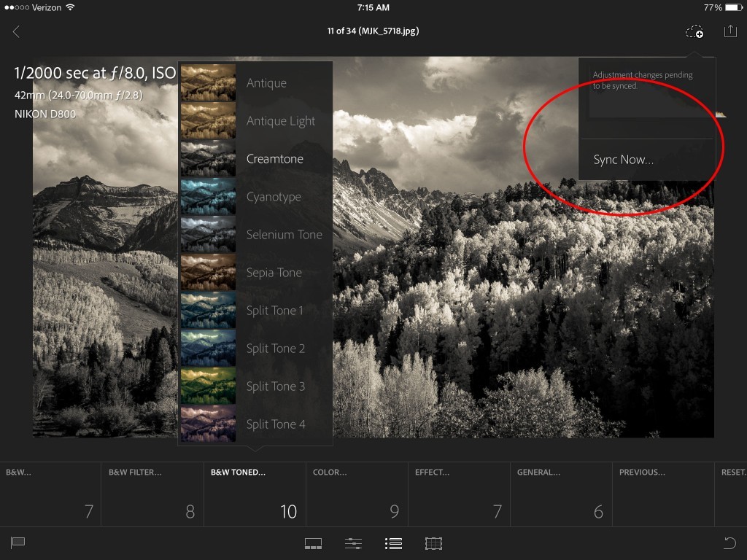Image resolution: width=747 pixels, height=560 pixels.
Task: Choose Cyanotype in the preset list
Action: 274,197
